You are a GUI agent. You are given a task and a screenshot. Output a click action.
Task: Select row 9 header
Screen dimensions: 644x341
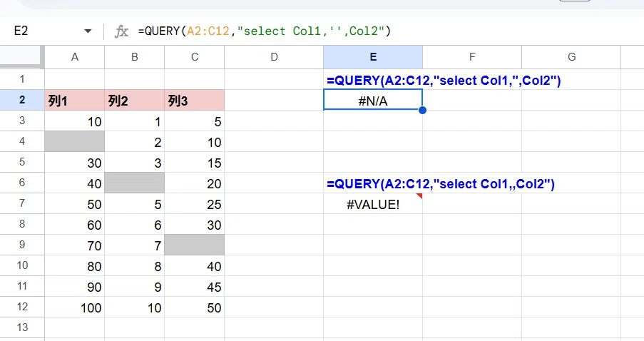click(x=22, y=245)
